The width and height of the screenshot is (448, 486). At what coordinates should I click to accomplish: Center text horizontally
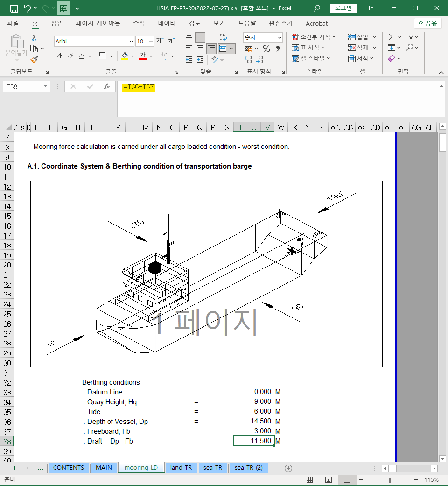point(200,49)
